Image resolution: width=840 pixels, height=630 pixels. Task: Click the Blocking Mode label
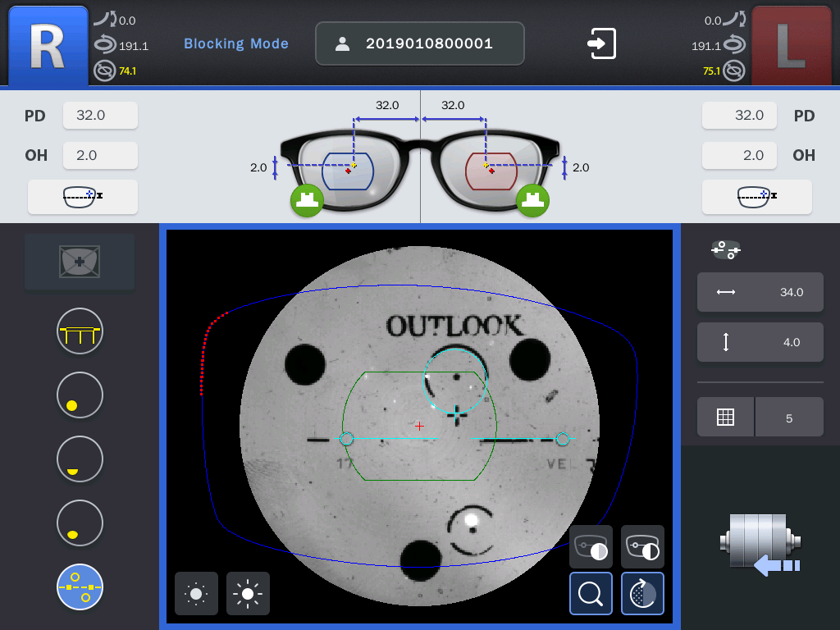coord(236,43)
